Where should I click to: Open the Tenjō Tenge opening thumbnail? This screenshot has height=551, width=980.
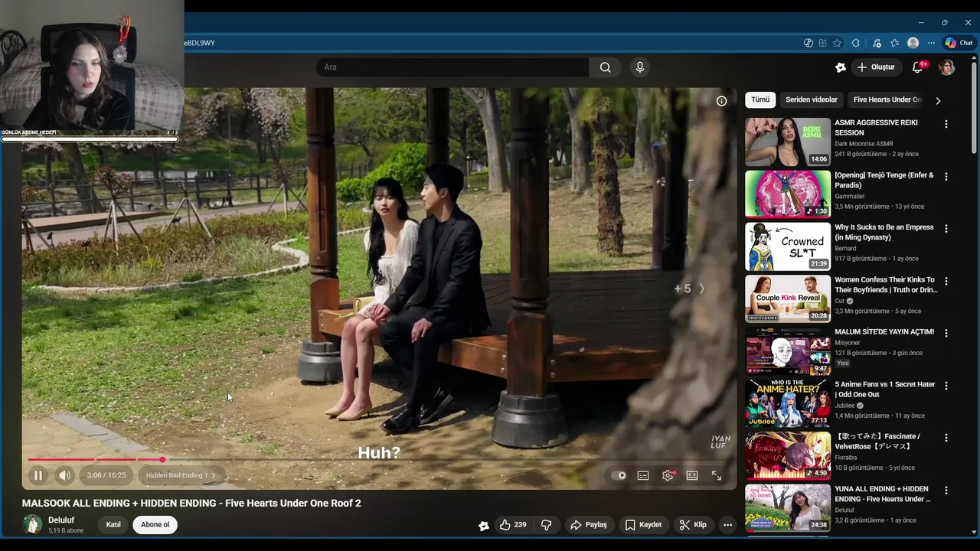pyautogui.click(x=788, y=194)
